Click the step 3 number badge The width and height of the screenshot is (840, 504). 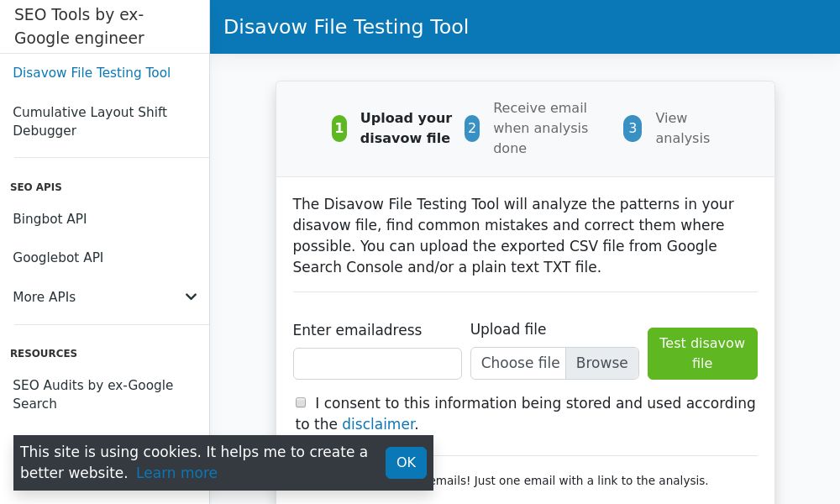(x=633, y=128)
